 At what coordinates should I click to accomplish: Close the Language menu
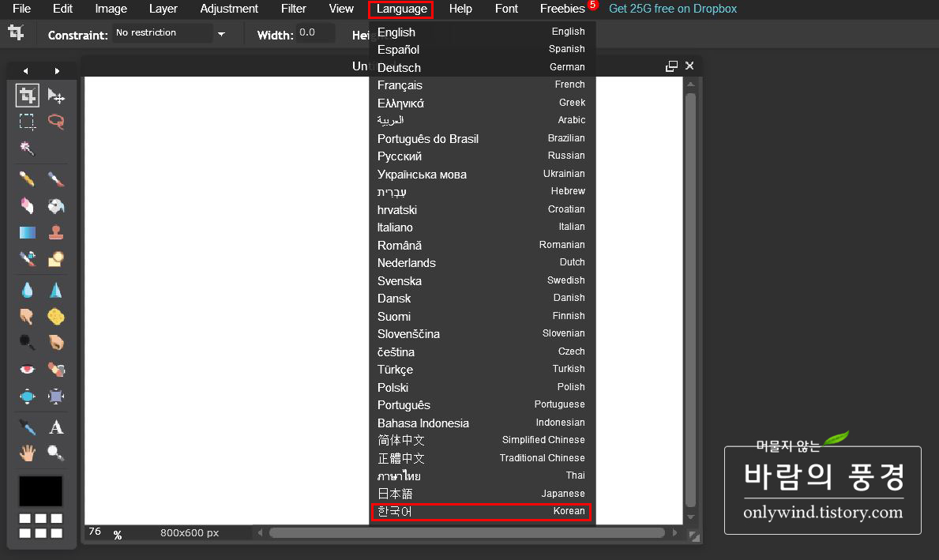coord(401,9)
